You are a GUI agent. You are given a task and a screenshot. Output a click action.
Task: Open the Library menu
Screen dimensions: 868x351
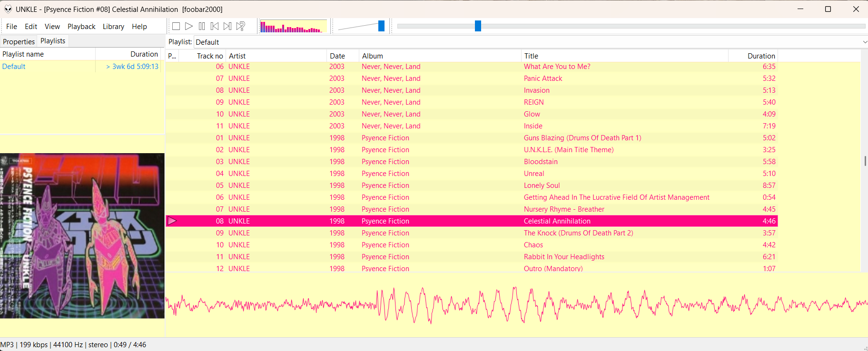(x=113, y=27)
